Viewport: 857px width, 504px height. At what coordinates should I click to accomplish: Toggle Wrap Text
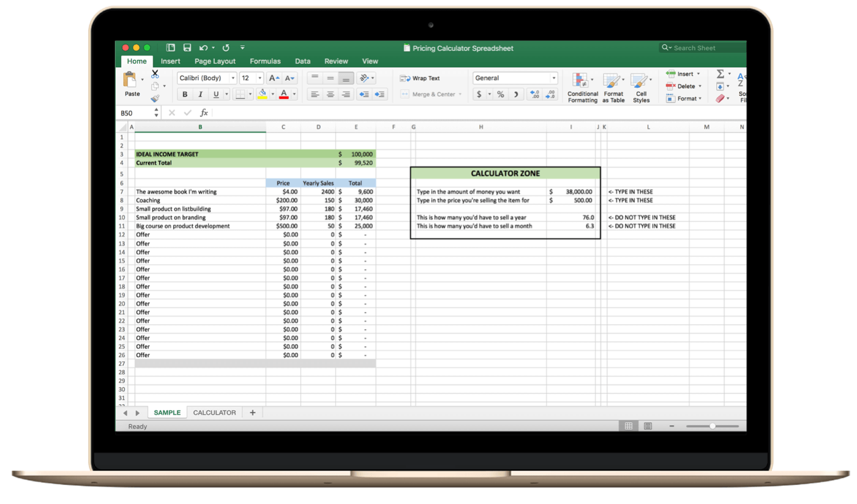click(420, 78)
